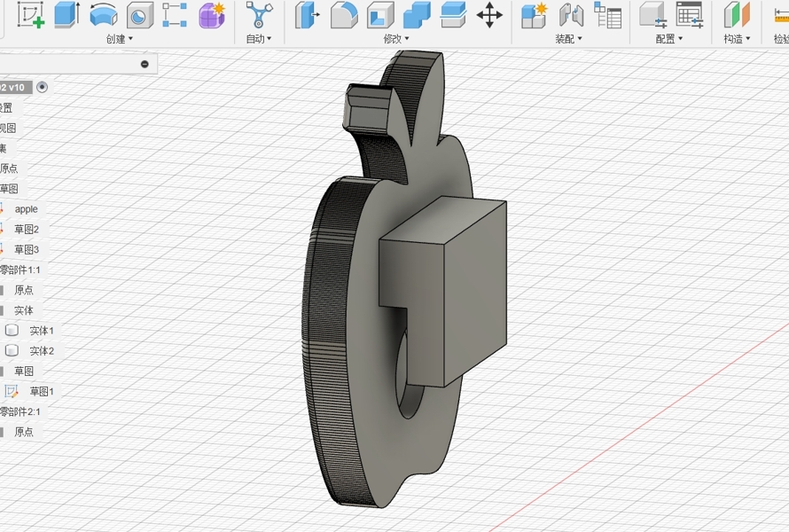Select the Press Pull tool
The width and height of the screenshot is (789, 532).
(x=308, y=14)
